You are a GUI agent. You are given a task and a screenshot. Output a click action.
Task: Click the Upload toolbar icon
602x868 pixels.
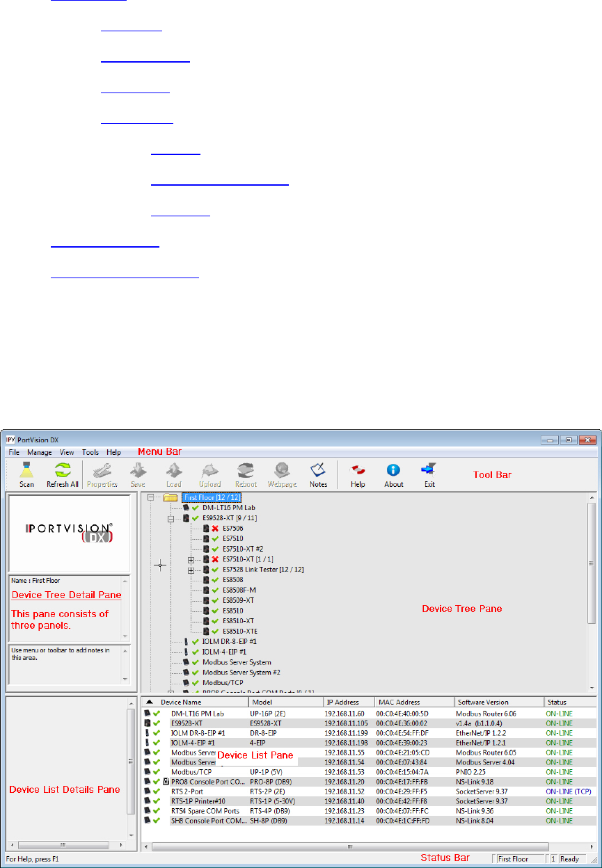209,474
